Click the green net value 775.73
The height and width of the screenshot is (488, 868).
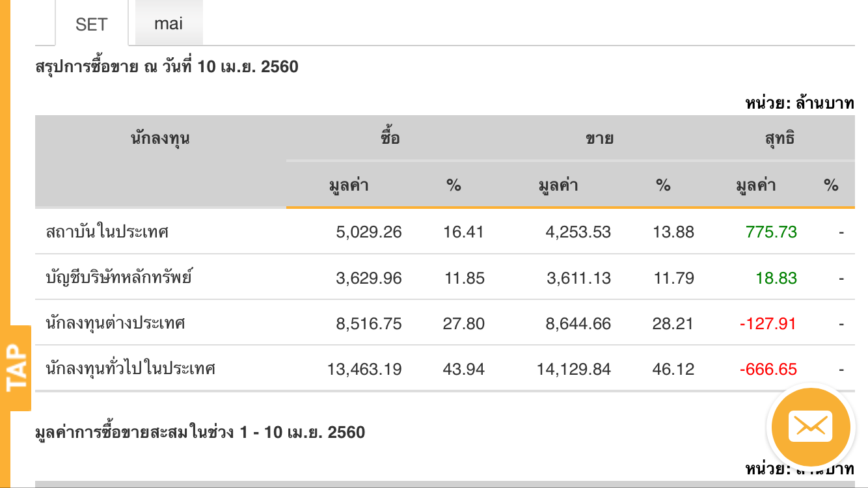[771, 232]
